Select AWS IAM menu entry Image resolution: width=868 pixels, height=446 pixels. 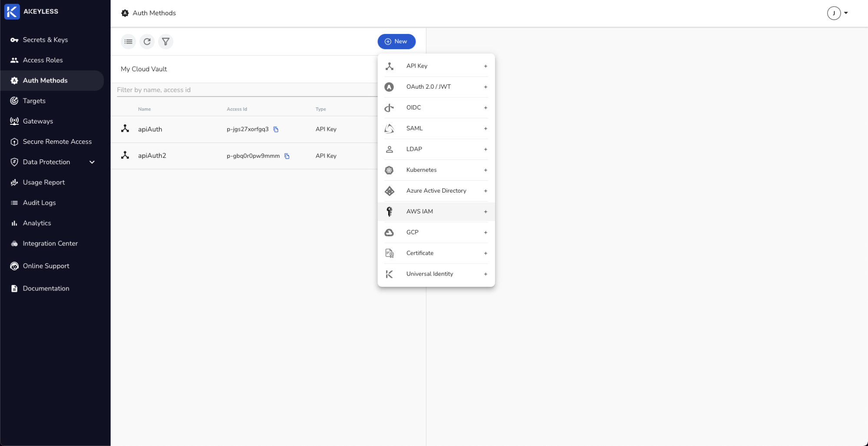click(x=436, y=212)
